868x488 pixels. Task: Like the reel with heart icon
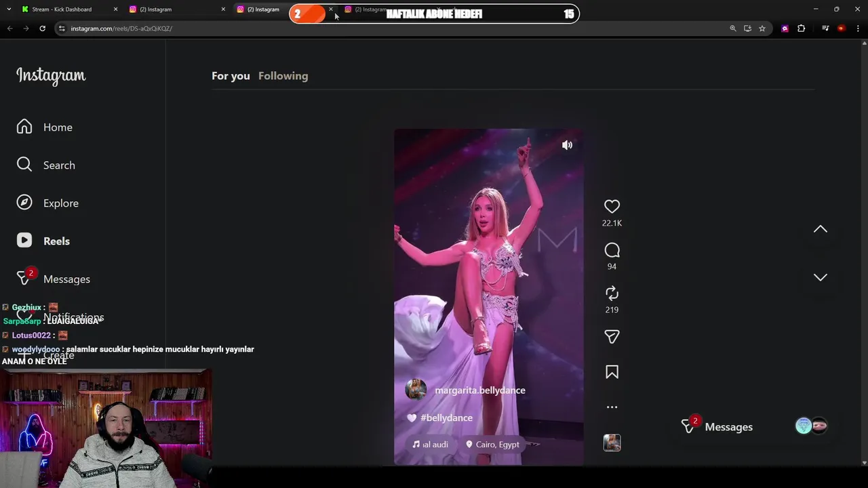(612, 207)
